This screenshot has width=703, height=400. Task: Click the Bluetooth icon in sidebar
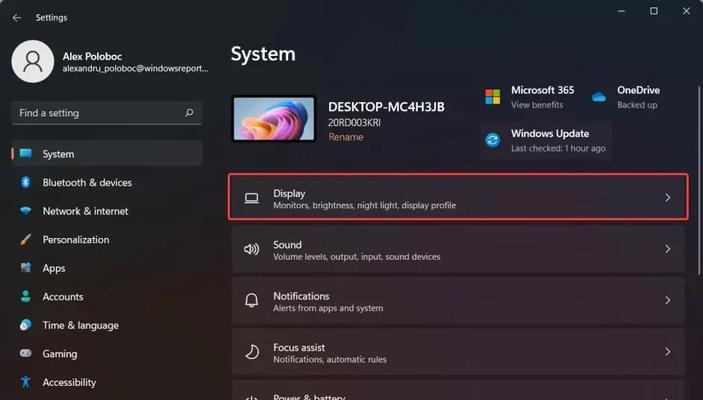click(x=26, y=182)
